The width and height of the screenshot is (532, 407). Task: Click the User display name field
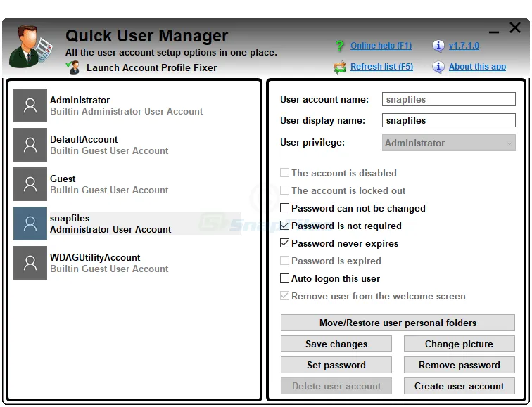click(x=448, y=120)
